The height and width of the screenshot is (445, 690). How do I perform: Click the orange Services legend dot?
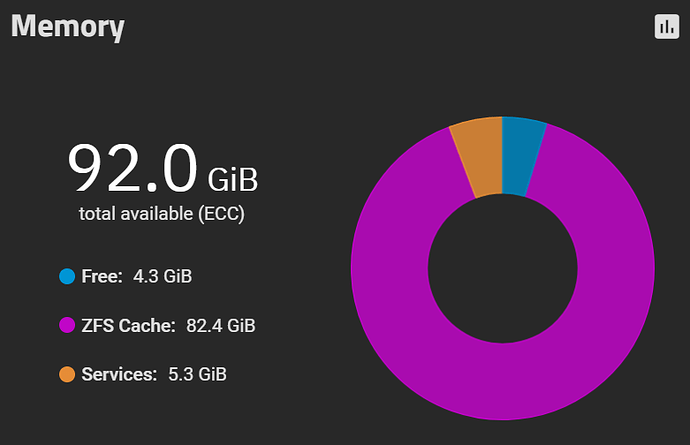tap(67, 374)
